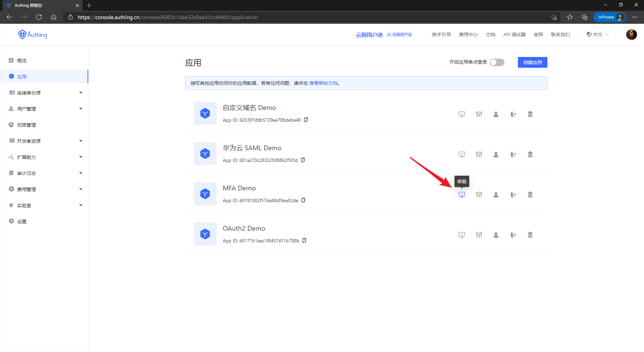The height and width of the screenshot is (352, 644).
Task: Open experience icon for 自定义域名 Demo
Action: [462, 114]
